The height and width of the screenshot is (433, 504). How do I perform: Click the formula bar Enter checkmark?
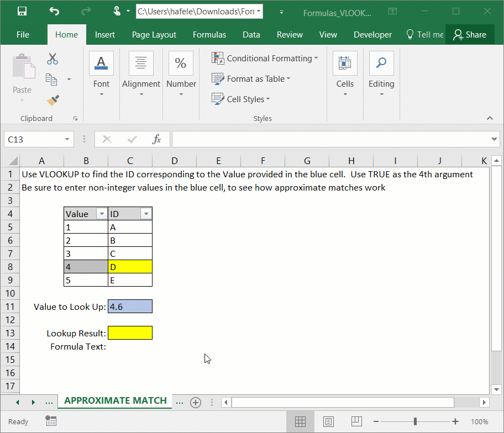132,139
